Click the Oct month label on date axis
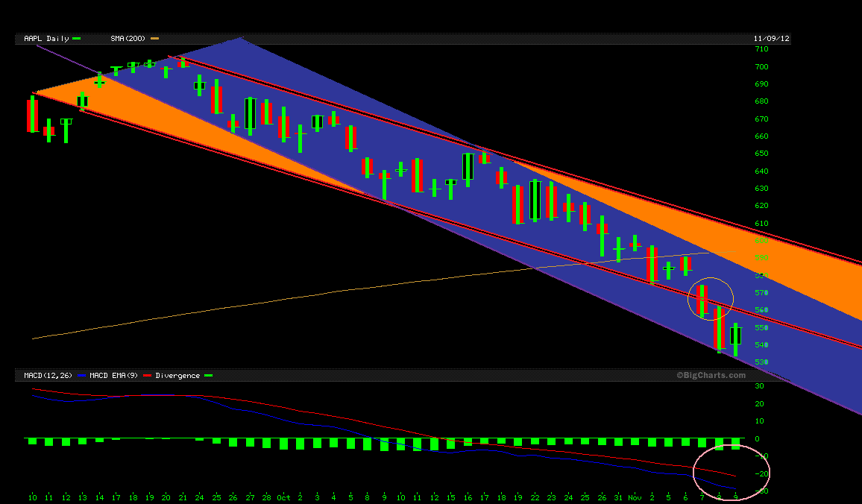The height and width of the screenshot is (504, 862). coord(283,497)
